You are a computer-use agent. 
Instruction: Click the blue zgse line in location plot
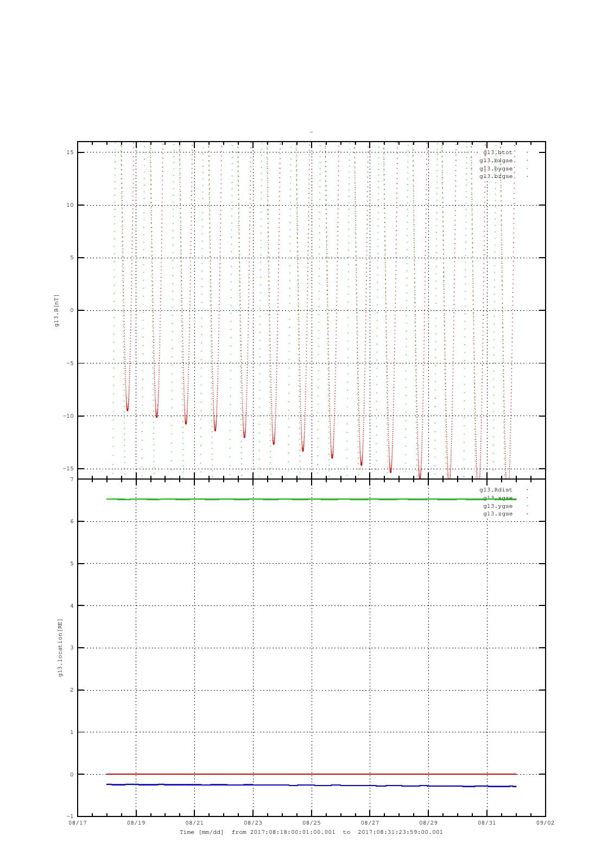(312, 785)
